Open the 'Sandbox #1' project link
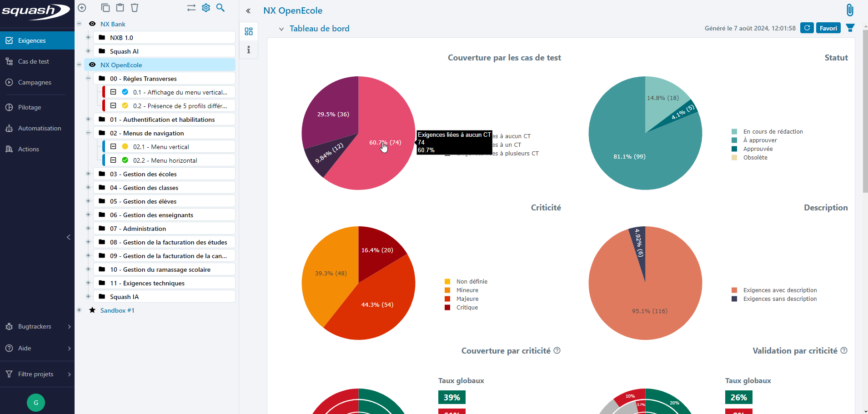The image size is (868, 414). click(117, 310)
